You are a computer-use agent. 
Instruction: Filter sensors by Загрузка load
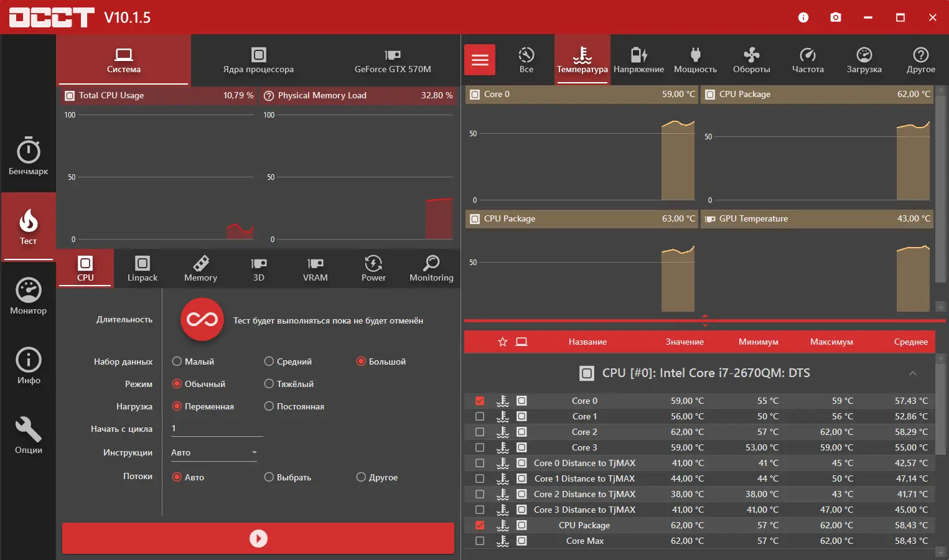(x=864, y=60)
